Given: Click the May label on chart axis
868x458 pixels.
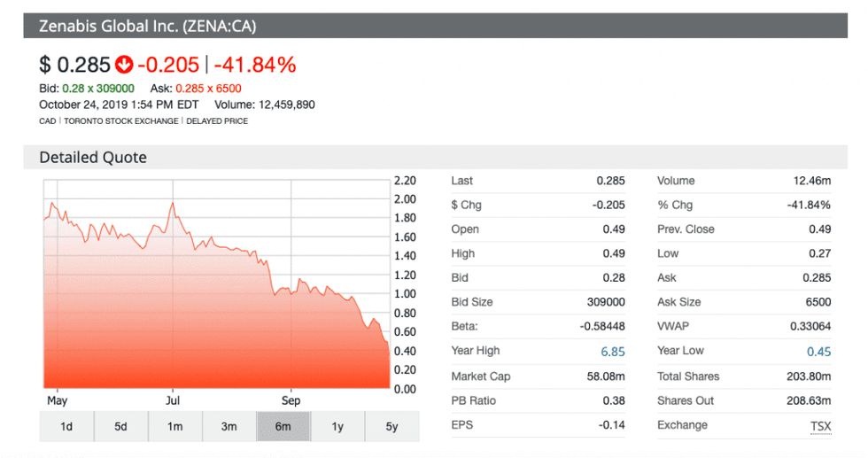Looking at the screenshot, I should tap(57, 400).
